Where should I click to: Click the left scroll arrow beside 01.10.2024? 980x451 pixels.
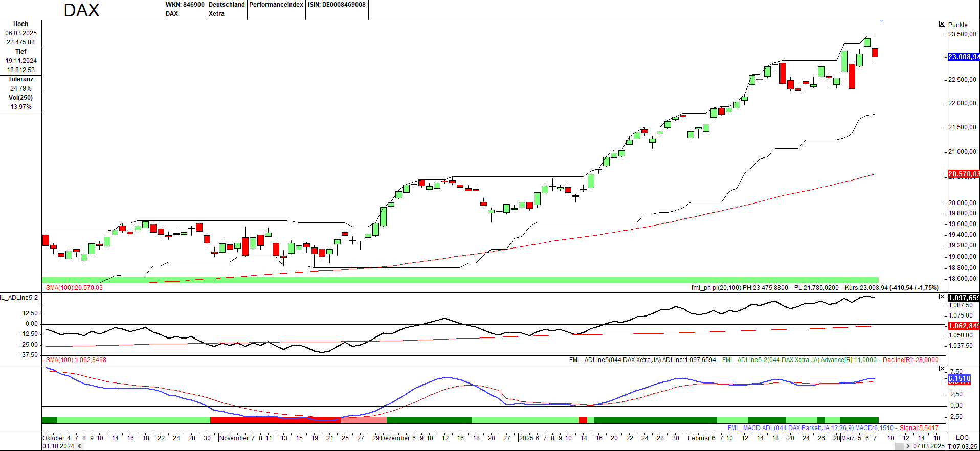click(78, 446)
